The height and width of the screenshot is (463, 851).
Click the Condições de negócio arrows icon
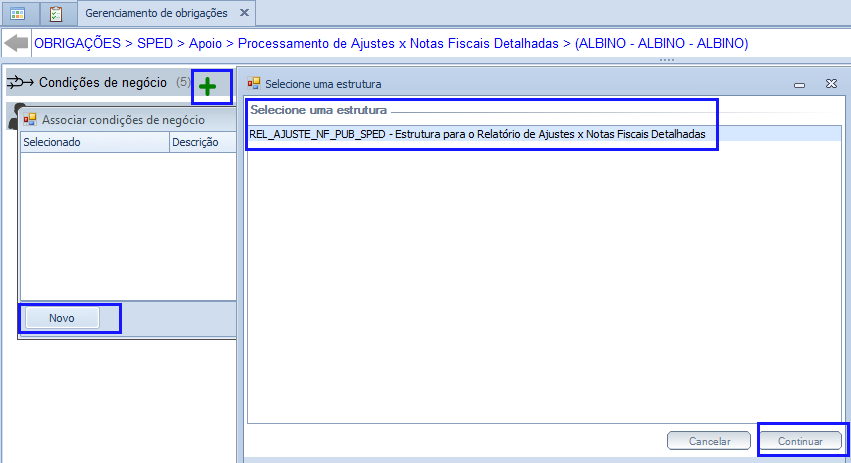point(20,83)
